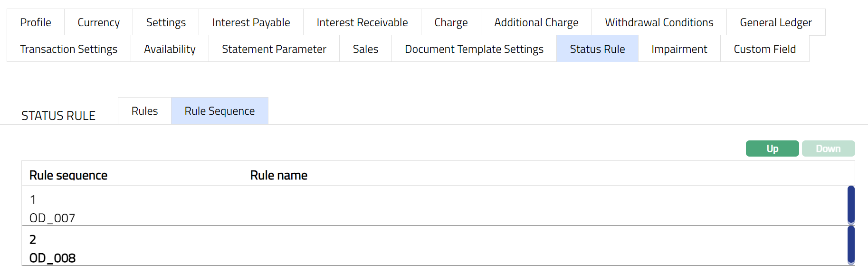Go to Interest Payable tab

(x=251, y=22)
